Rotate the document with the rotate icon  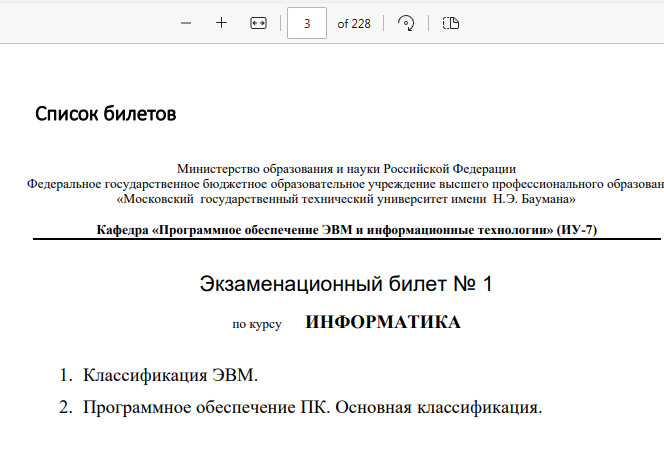click(x=406, y=23)
